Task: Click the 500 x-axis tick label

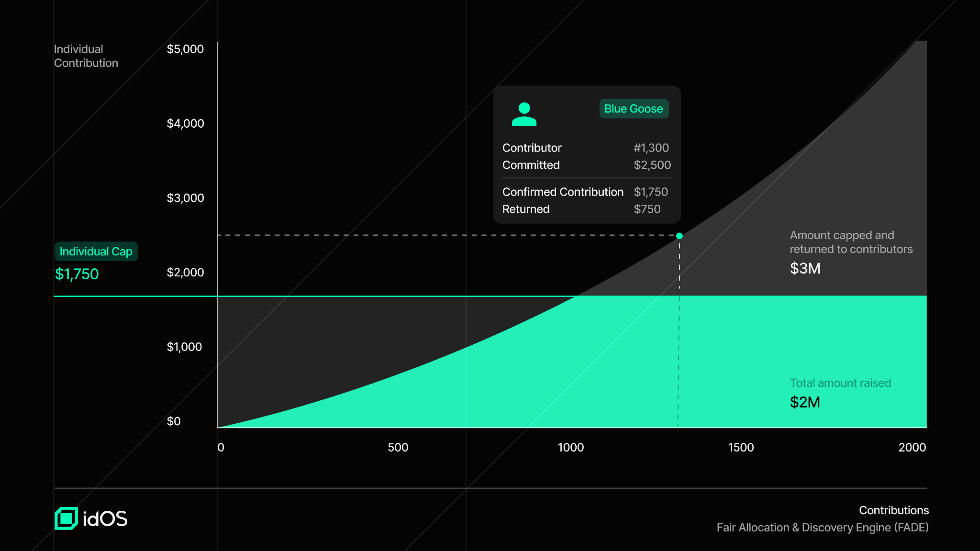Action: pyautogui.click(x=398, y=448)
